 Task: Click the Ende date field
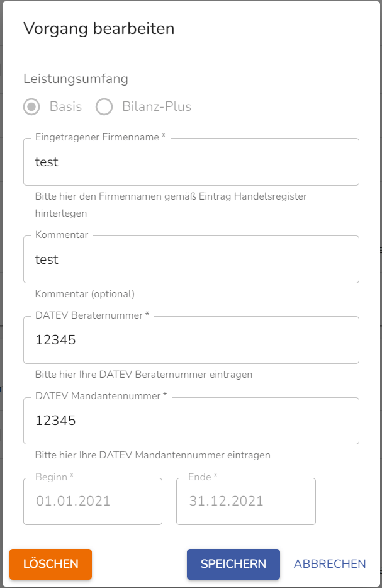246,501
